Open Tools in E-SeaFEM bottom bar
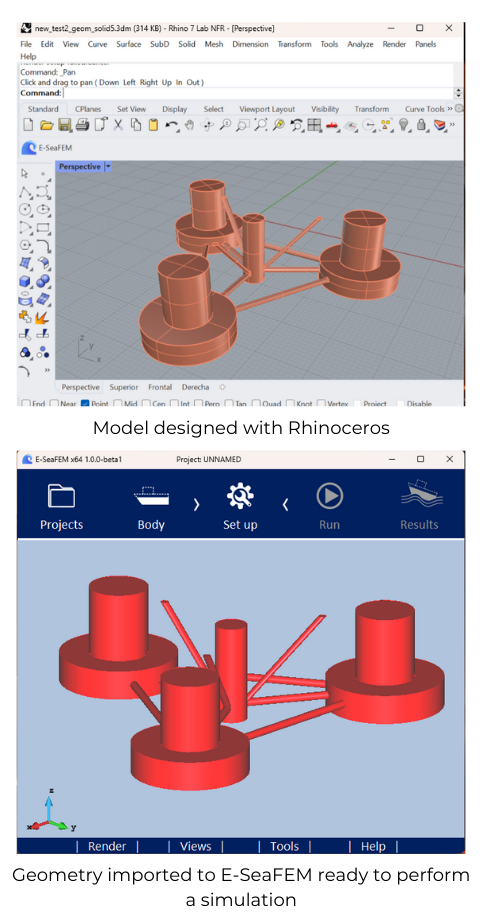This screenshot has width=480, height=923. (x=284, y=846)
